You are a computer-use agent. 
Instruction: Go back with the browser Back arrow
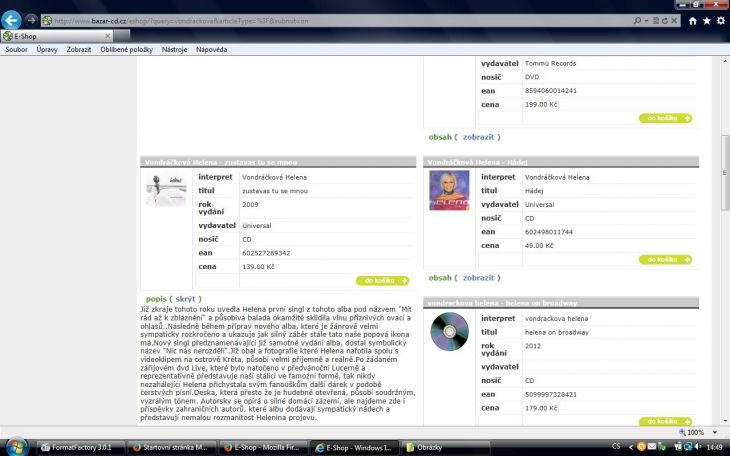click(11, 20)
